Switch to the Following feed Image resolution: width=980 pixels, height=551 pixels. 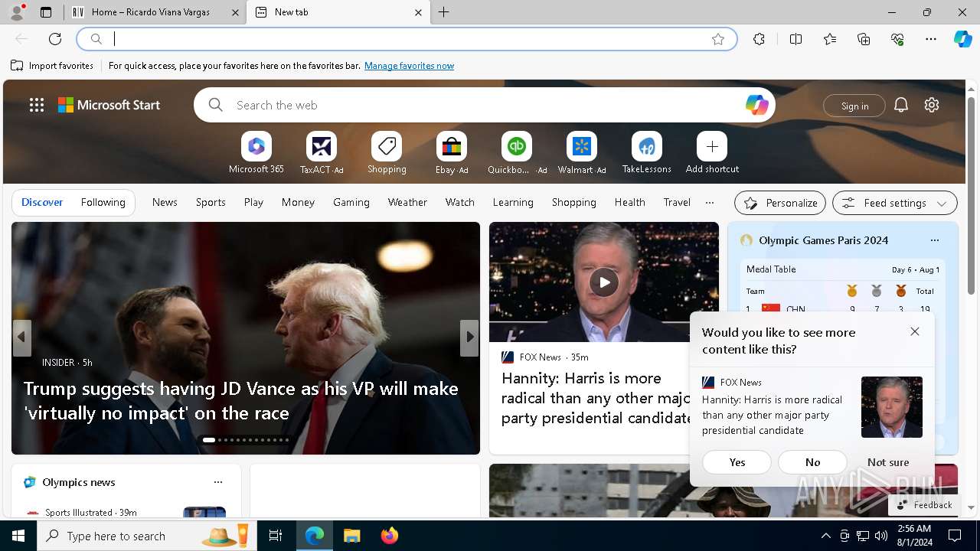(103, 202)
